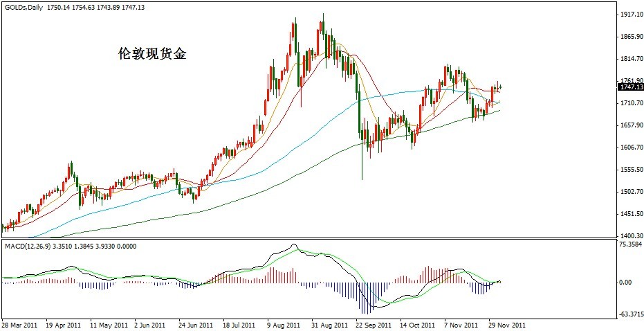Image resolution: width=644 pixels, height=331 pixels.
Task: Click the 1917.10 price axis label
Action: [632, 15]
